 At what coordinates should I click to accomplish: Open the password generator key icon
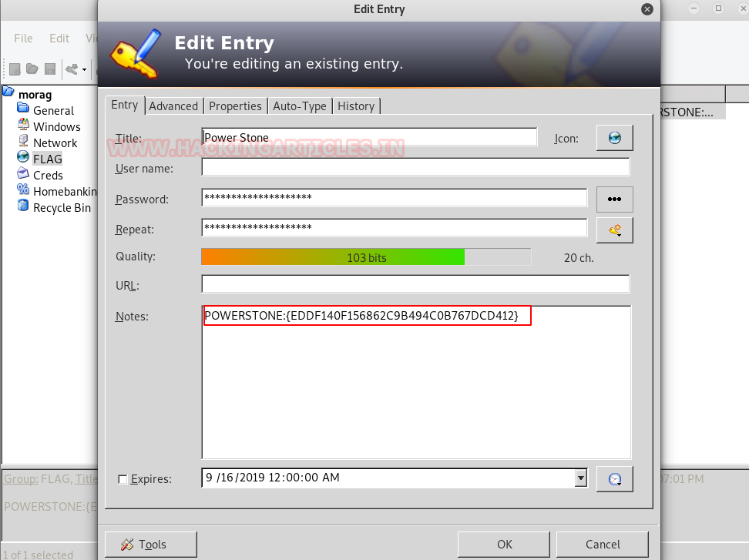pyautogui.click(x=614, y=230)
